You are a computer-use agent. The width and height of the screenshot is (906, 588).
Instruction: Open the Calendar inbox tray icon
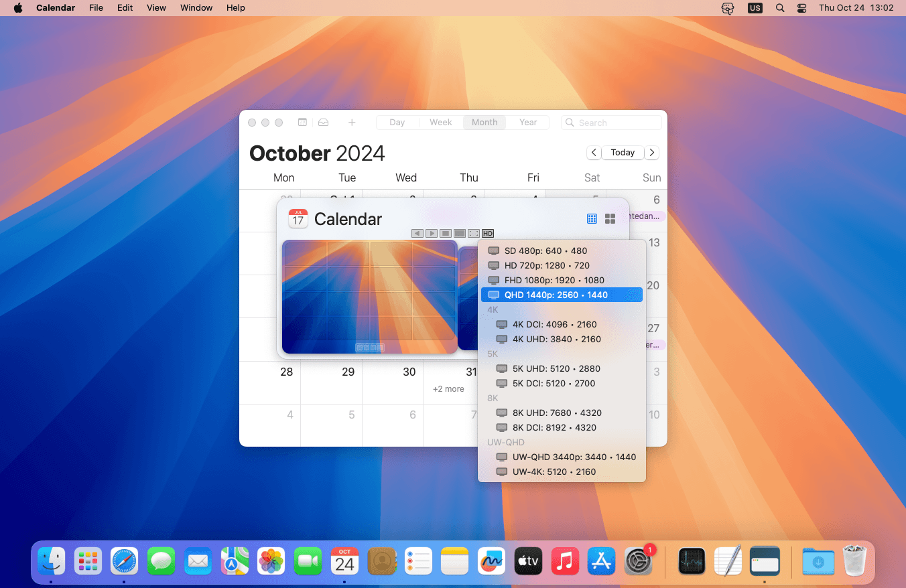click(x=324, y=123)
